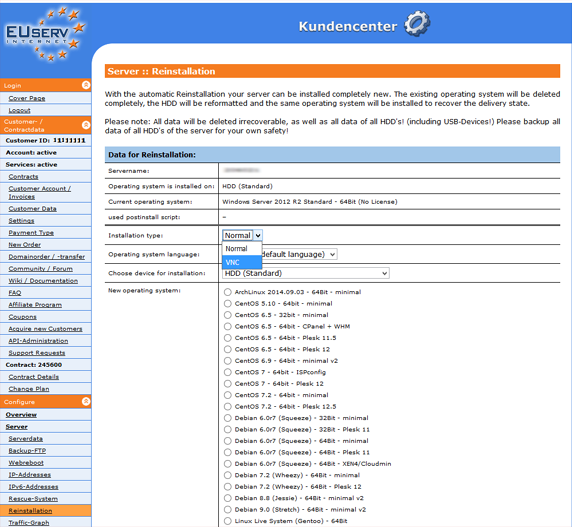Click the Logout link
The height and width of the screenshot is (527, 572).
coord(20,110)
